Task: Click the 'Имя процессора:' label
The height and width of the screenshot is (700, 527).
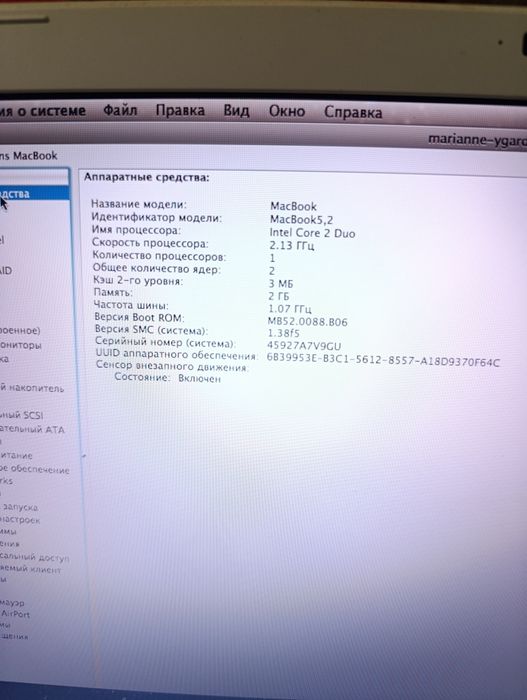Action: [136, 230]
